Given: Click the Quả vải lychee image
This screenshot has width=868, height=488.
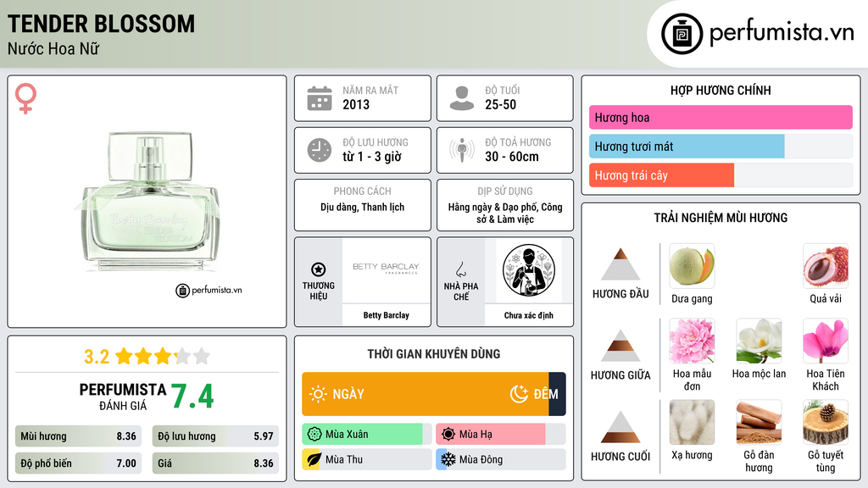Looking at the screenshot, I should (826, 266).
